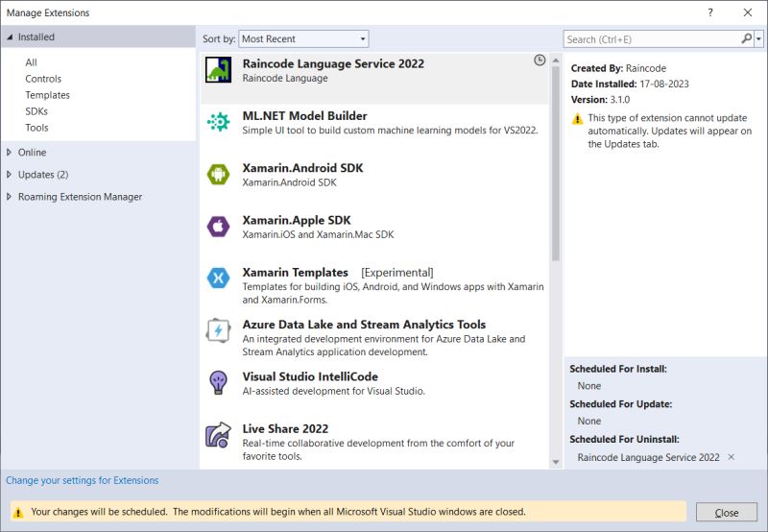Collapse the Installed category
Image resolution: width=768 pixels, height=532 pixels.
10,36
